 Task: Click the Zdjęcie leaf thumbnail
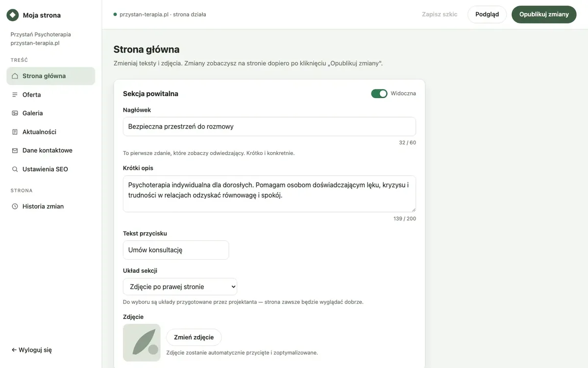(142, 342)
